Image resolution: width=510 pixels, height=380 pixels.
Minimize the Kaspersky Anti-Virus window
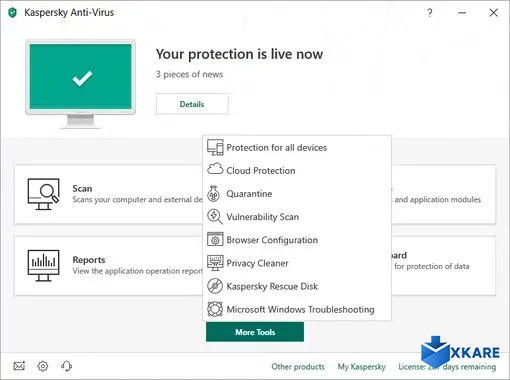click(x=462, y=13)
